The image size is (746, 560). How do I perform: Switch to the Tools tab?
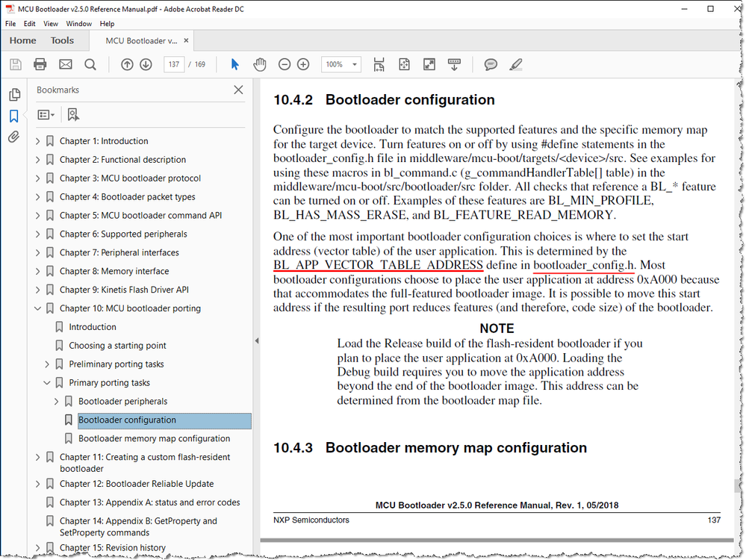62,40
